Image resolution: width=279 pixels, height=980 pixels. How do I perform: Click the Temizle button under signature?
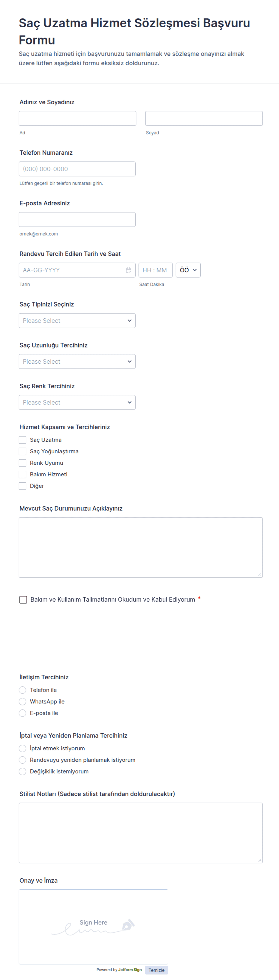pyautogui.click(x=156, y=970)
